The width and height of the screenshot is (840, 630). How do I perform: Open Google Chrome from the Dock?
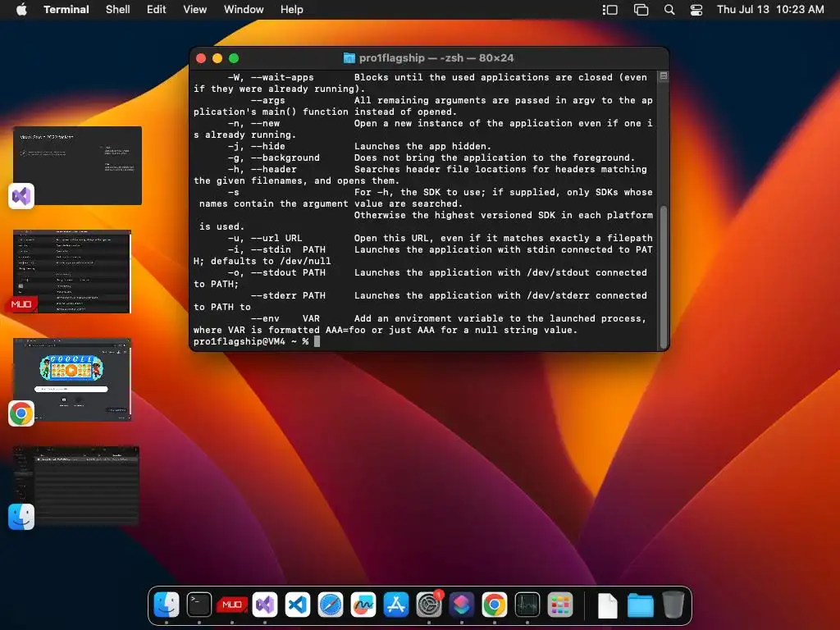[x=495, y=605]
